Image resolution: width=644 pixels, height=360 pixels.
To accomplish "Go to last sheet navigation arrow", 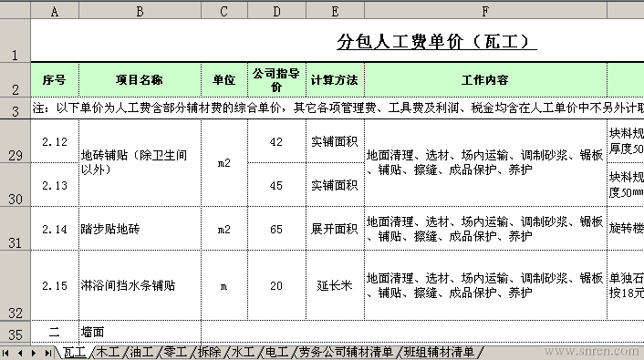I will [x=48, y=353].
